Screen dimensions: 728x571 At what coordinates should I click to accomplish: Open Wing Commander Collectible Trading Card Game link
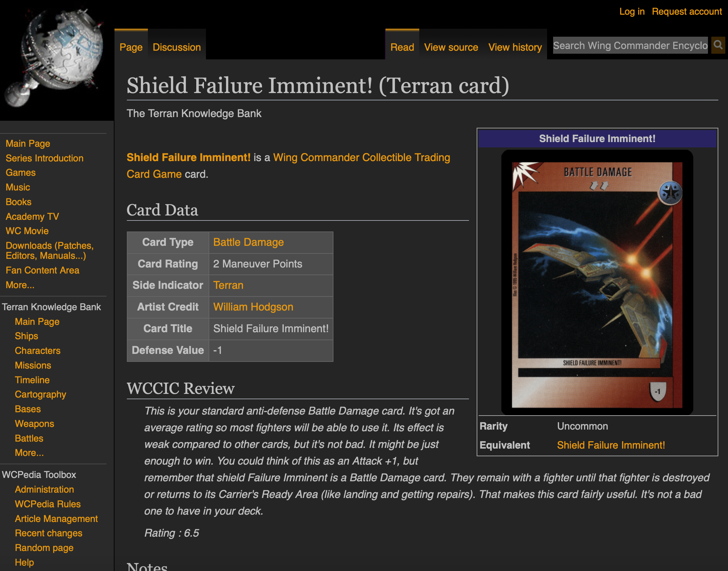(x=361, y=157)
